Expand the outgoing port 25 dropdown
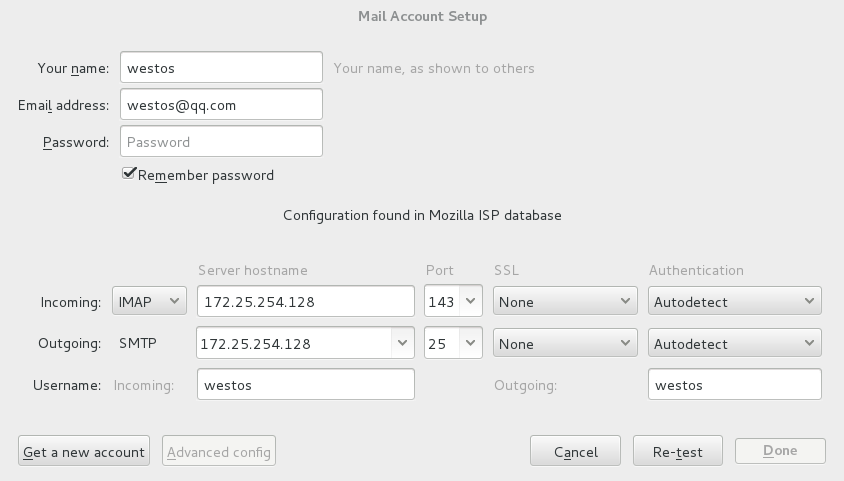The width and height of the screenshot is (844, 481). tap(470, 343)
